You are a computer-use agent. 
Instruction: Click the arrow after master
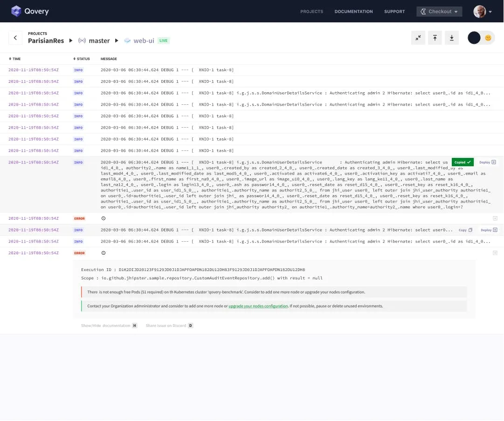coord(117,41)
